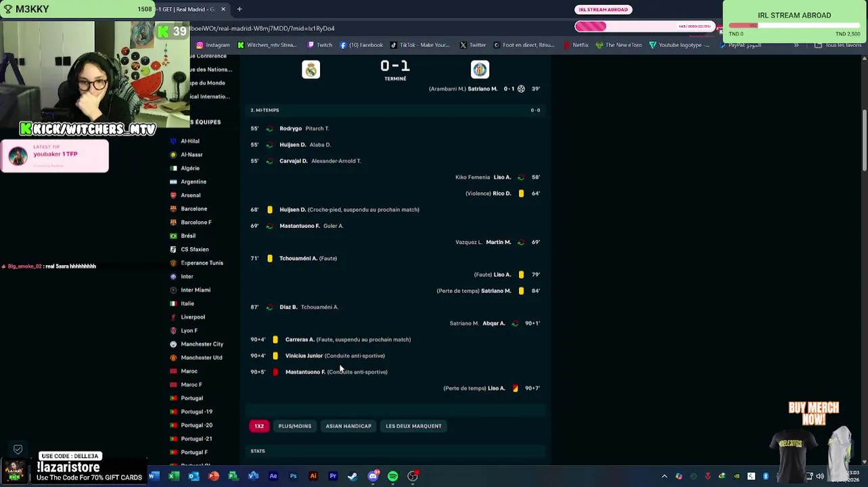868x487 pixels.
Task: Choose CS Sfaxien in the team list
Action: click(x=195, y=250)
